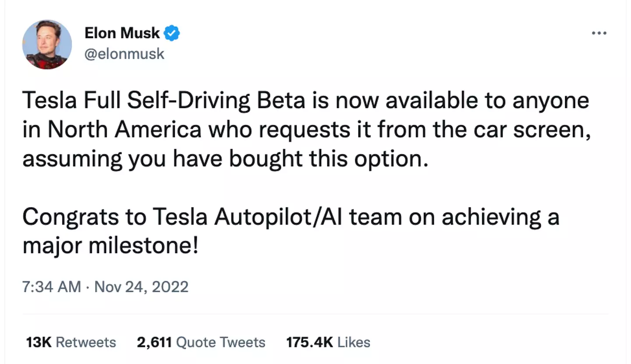The width and height of the screenshot is (631, 364).
Task: Open the options menu in the top right corner
Action: coord(599,32)
